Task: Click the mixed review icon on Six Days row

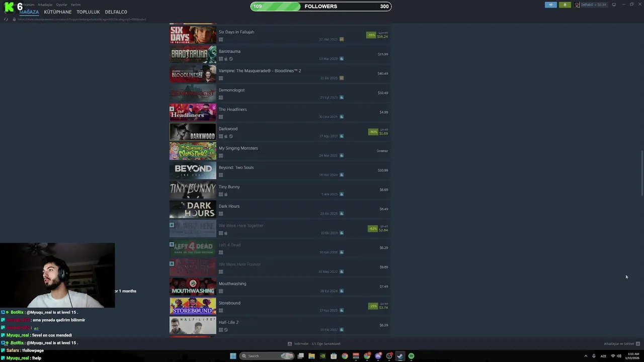Action: 342,39
